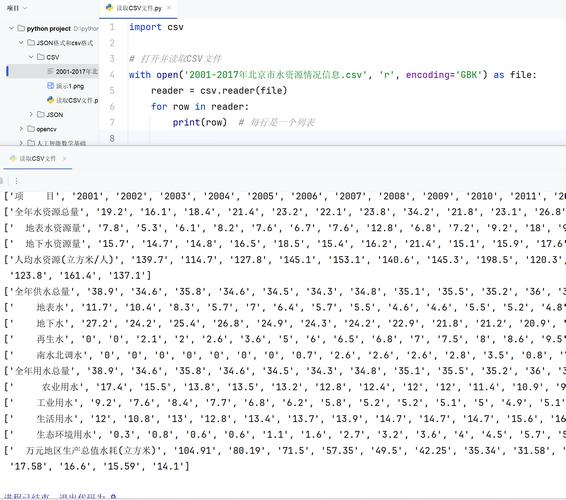The width and height of the screenshot is (566, 500).
Task: Expand the 人工智能数学基础 folder
Action: coord(21,143)
